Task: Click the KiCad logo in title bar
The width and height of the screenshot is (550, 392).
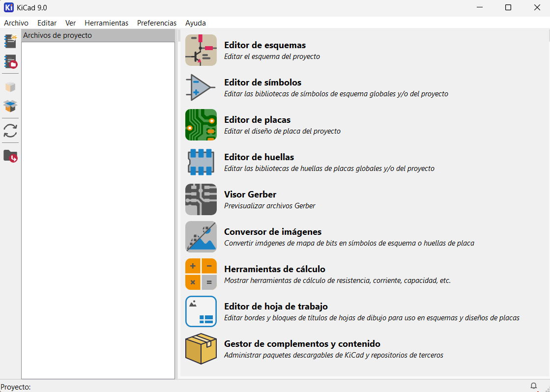Action: click(x=9, y=7)
